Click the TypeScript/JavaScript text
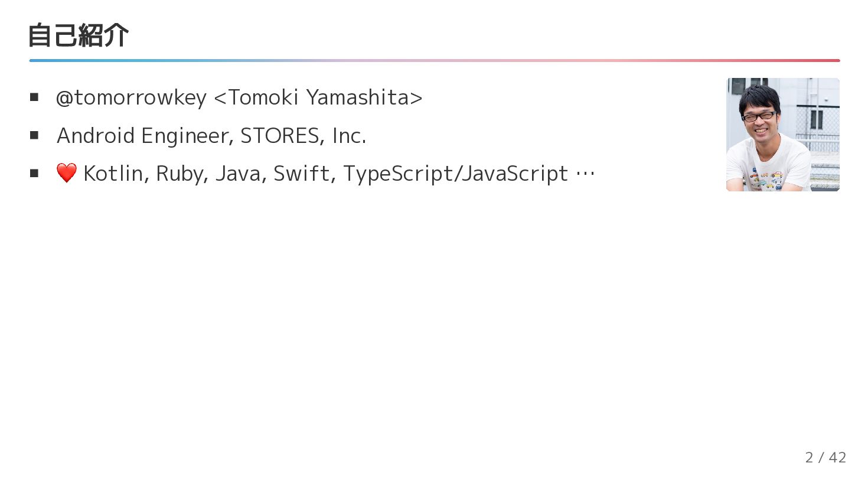Screen dimensions: 868x489 click(x=455, y=174)
